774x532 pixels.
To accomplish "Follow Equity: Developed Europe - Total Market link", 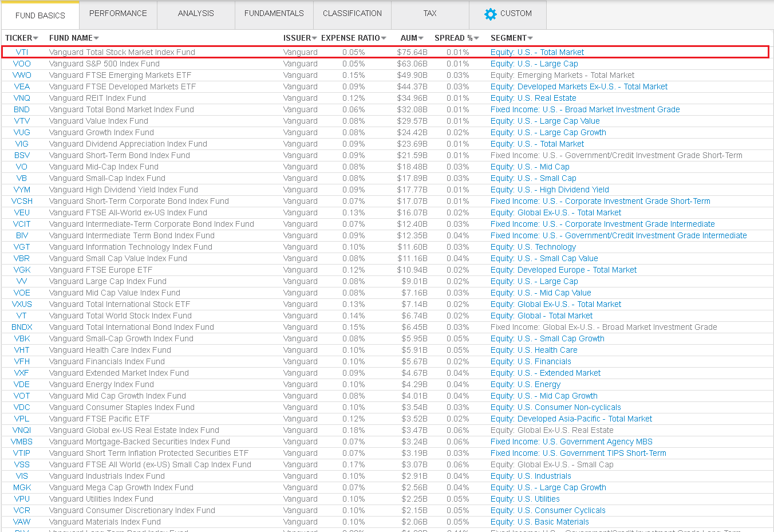I will coord(563,270).
